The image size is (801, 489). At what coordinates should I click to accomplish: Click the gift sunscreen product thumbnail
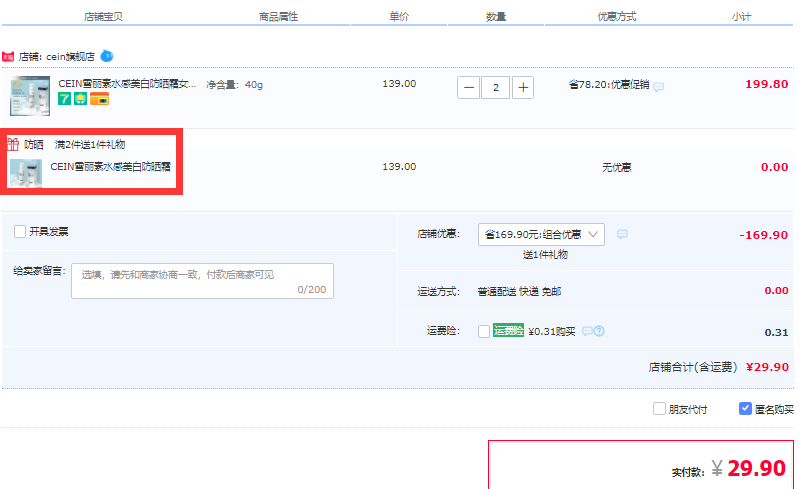[25, 173]
